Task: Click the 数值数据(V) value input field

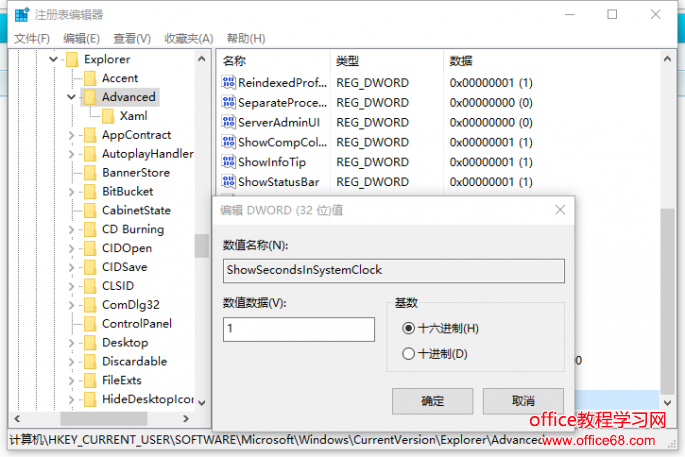Action: (299, 329)
